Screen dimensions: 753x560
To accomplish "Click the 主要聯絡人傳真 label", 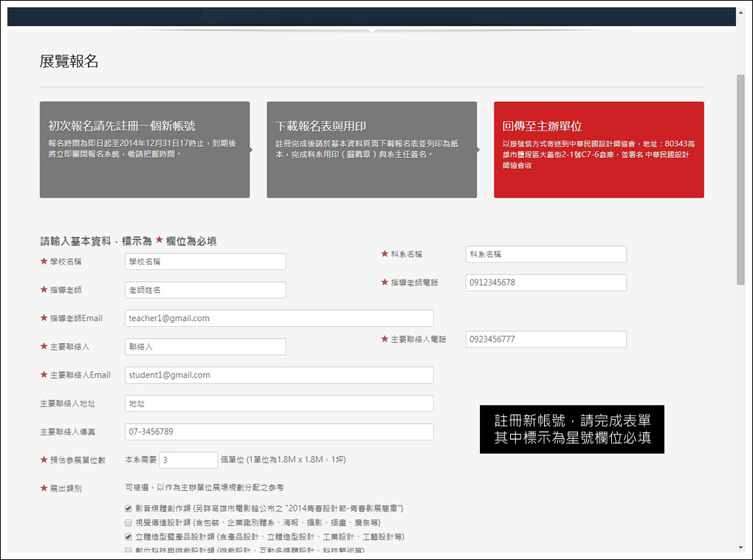I will click(x=67, y=432).
